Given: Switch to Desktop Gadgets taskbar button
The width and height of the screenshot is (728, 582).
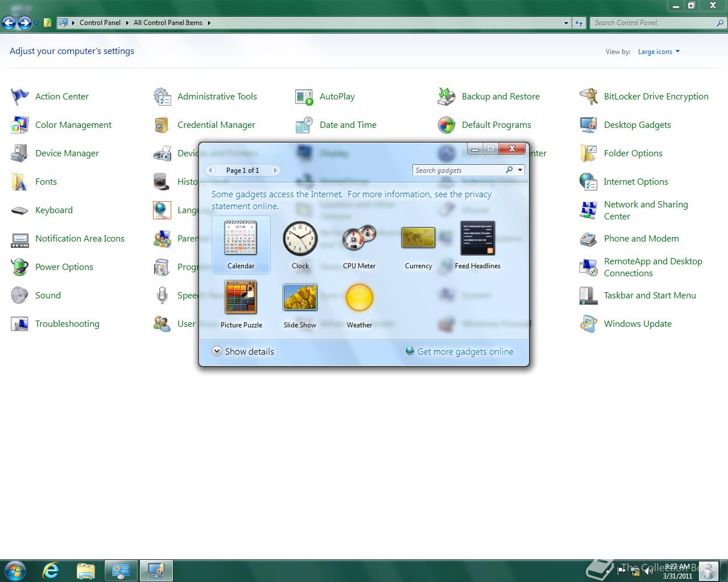Looking at the screenshot, I should coord(156,570).
